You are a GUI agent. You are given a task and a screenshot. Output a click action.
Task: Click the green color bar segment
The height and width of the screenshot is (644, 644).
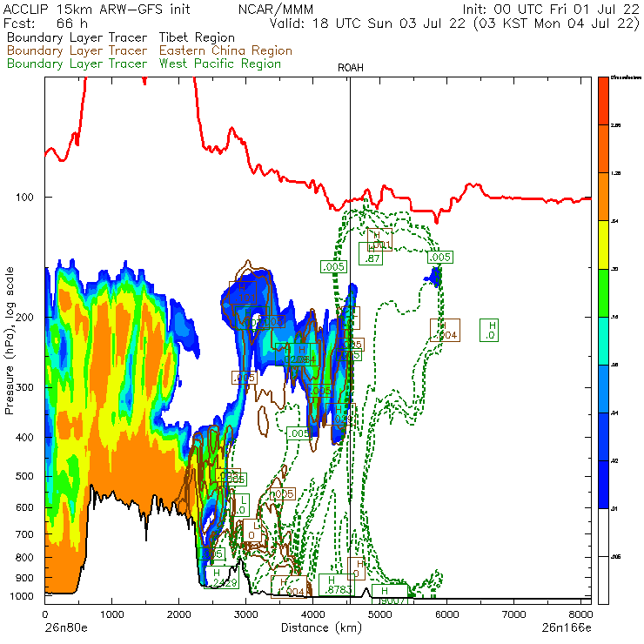(x=603, y=292)
